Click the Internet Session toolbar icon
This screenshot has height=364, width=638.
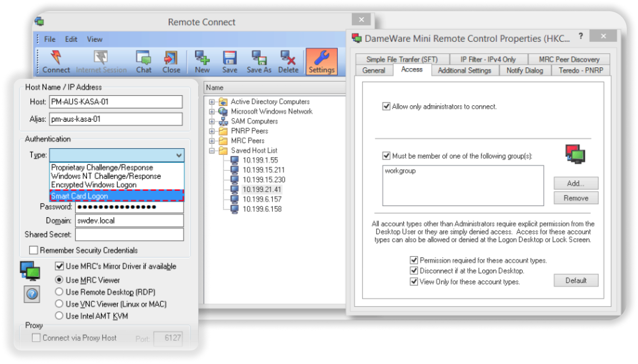click(x=101, y=58)
